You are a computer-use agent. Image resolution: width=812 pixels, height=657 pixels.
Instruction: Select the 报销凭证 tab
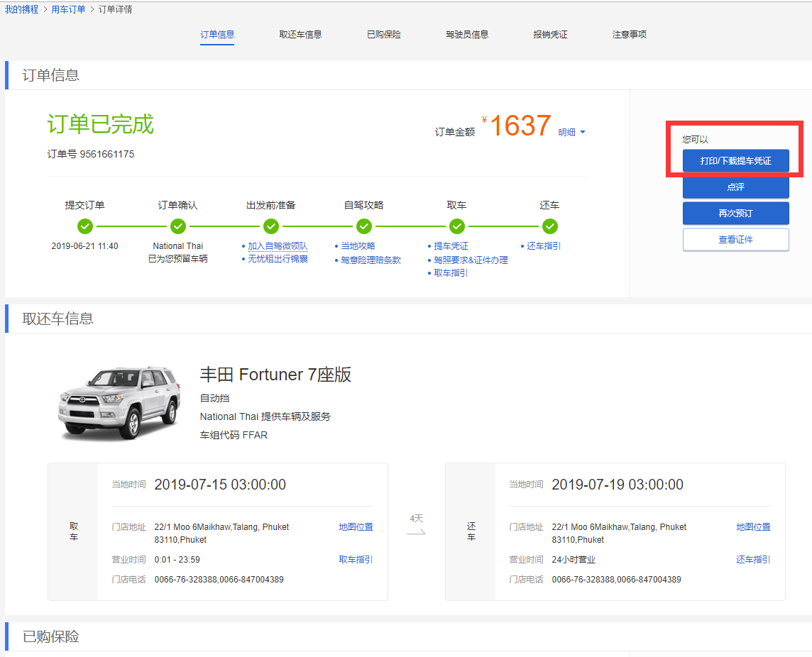click(x=551, y=34)
